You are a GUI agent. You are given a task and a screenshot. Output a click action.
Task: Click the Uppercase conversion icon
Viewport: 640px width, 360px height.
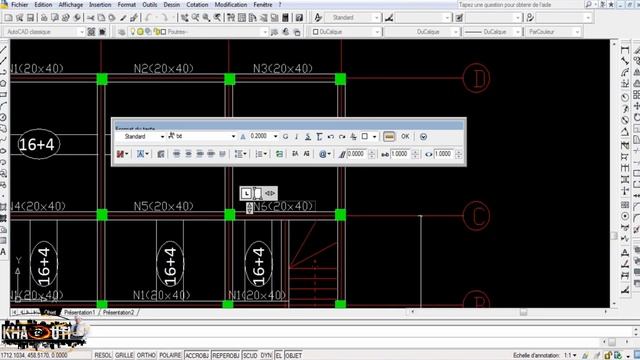point(295,154)
